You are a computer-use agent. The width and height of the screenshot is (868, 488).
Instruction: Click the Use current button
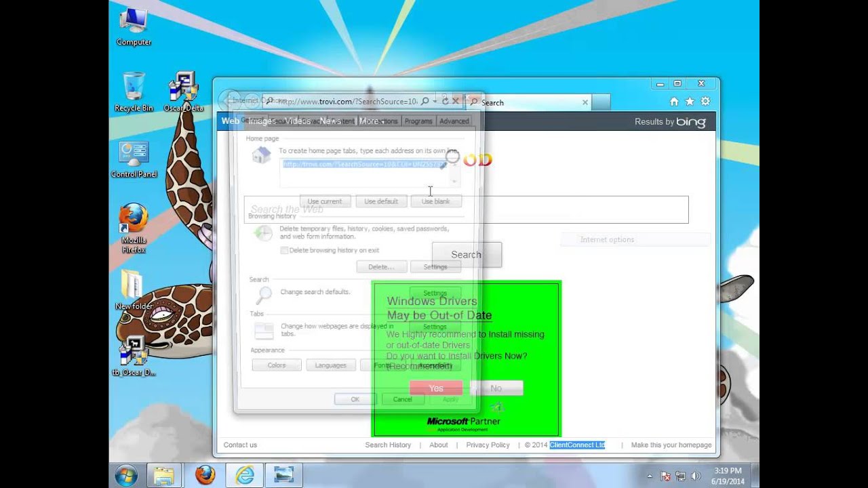point(325,201)
